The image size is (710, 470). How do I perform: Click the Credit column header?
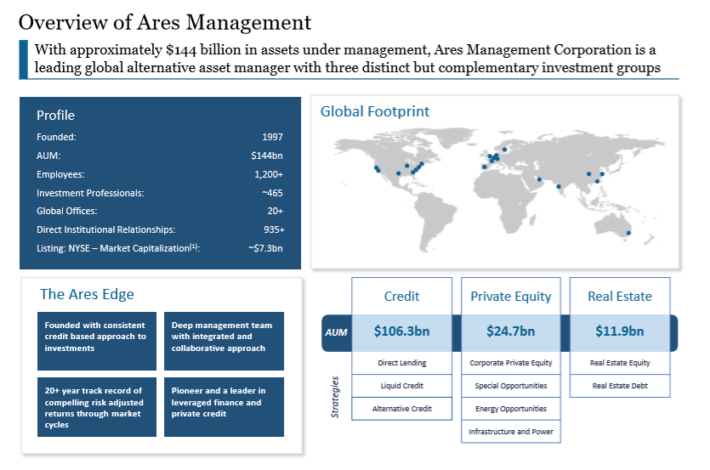coord(401,296)
